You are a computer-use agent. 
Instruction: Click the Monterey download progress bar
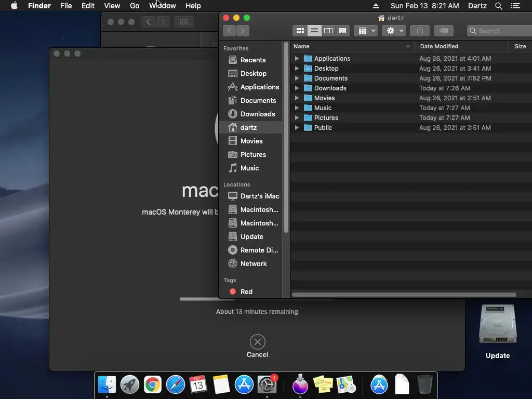click(257, 299)
